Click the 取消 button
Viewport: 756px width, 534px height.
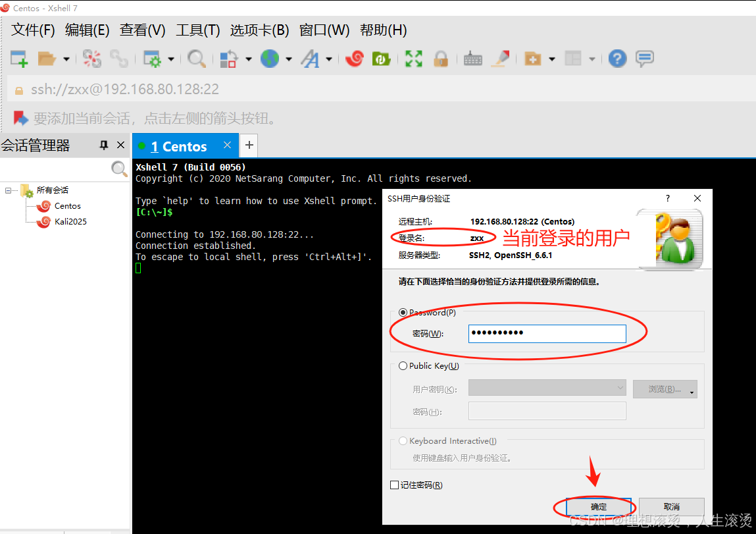(672, 507)
